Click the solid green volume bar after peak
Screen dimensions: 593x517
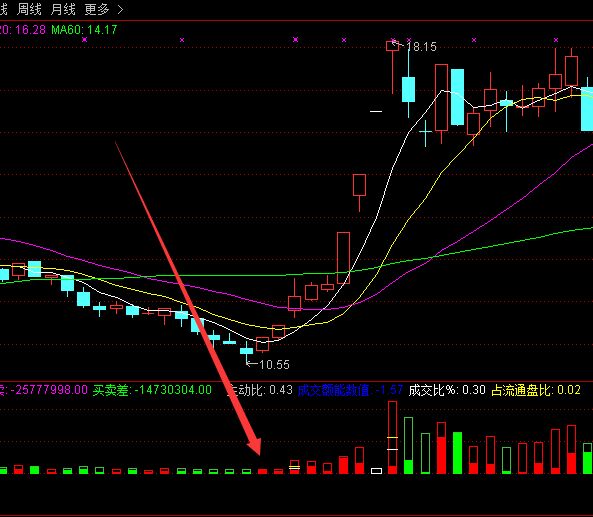click(x=458, y=453)
